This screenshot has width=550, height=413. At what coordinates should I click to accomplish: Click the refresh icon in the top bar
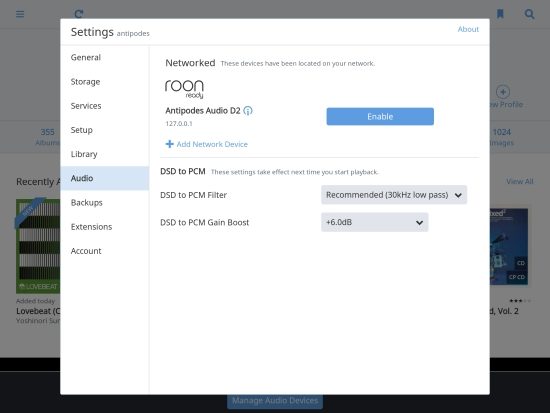(79, 14)
